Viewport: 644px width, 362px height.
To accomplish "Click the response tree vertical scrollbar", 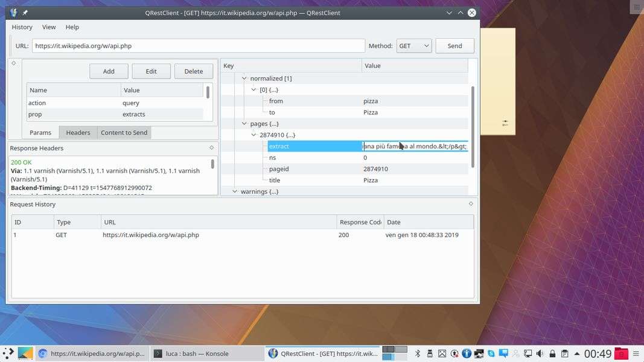I will coord(473,125).
